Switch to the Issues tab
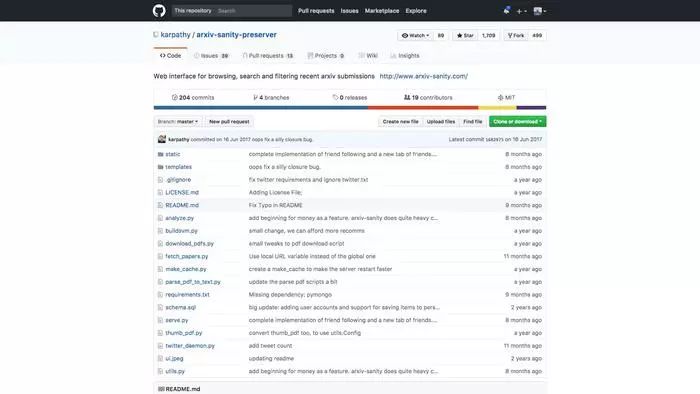Image resolution: width=700 pixels, height=394 pixels. pyautogui.click(x=211, y=56)
